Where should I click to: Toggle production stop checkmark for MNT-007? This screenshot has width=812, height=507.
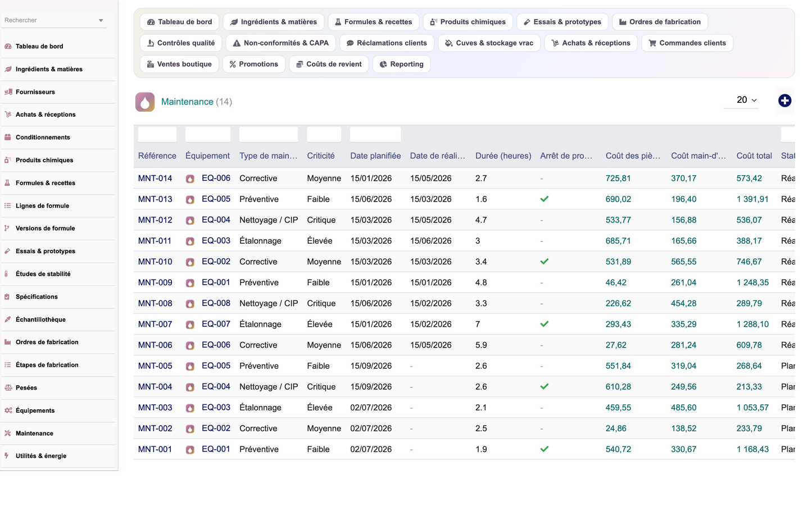coord(545,324)
